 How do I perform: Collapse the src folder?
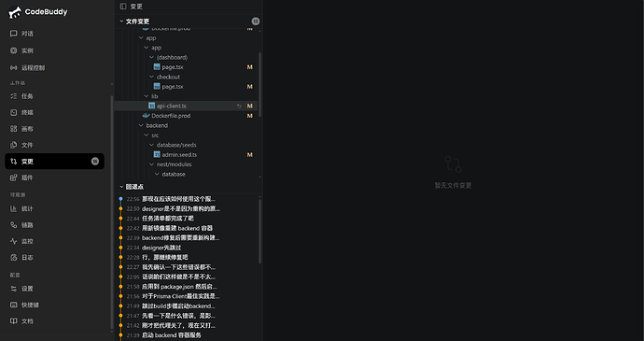tap(147, 135)
